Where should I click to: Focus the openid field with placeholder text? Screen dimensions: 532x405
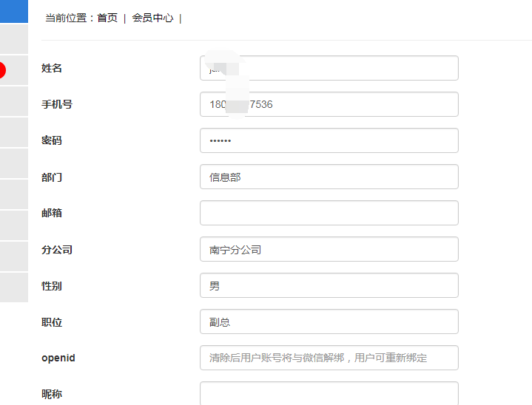pos(329,358)
